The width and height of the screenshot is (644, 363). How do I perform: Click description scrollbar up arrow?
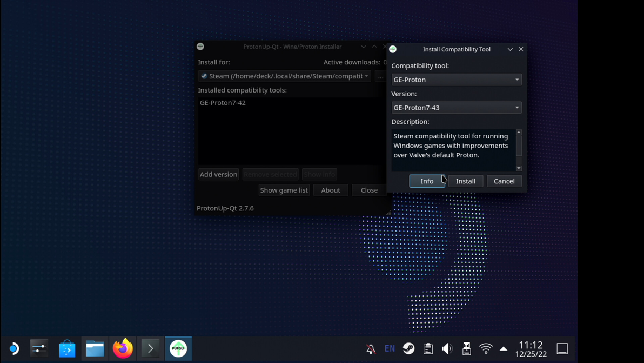(x=519, y=133)
